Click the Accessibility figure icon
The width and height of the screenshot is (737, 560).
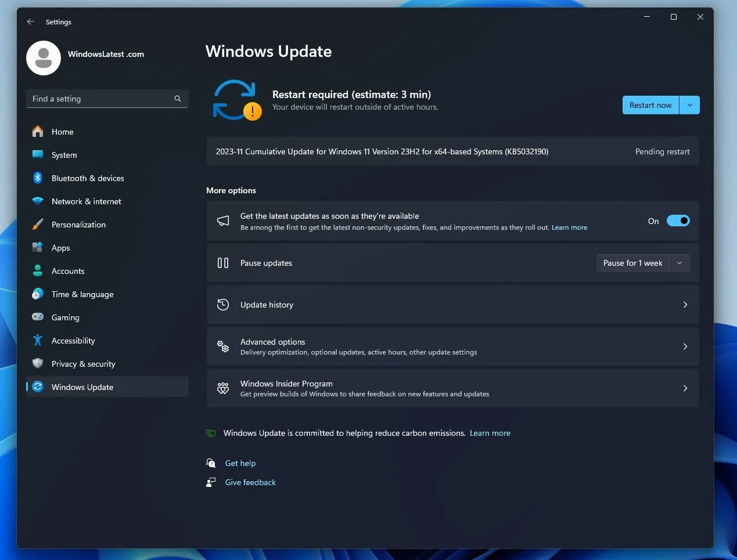point(38,340)
